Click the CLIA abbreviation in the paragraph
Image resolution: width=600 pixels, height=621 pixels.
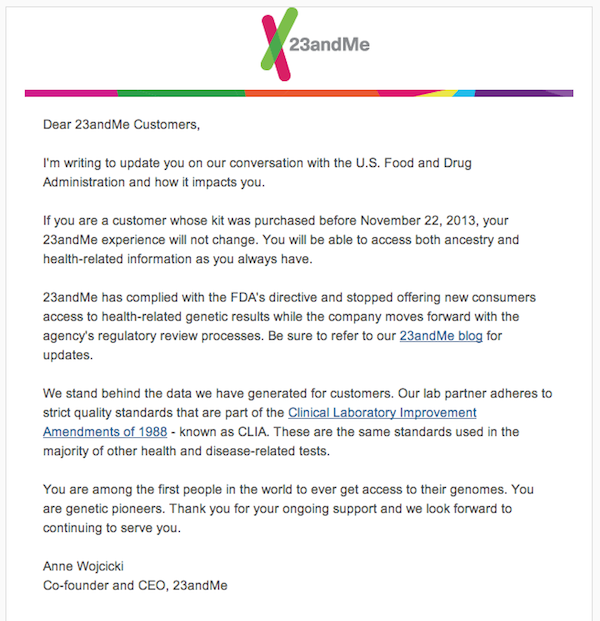click(253, 432)
